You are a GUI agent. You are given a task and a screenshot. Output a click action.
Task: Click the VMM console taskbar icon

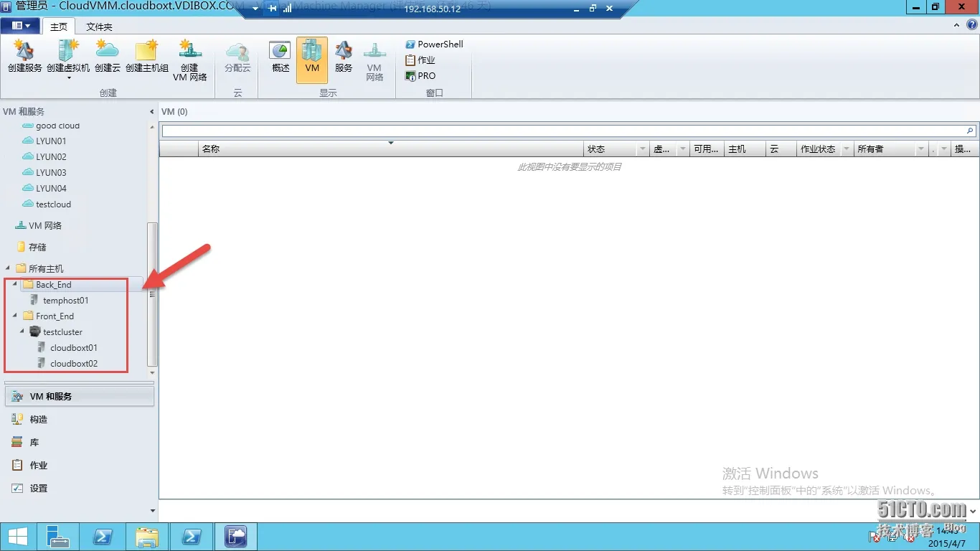coord(236,537)
